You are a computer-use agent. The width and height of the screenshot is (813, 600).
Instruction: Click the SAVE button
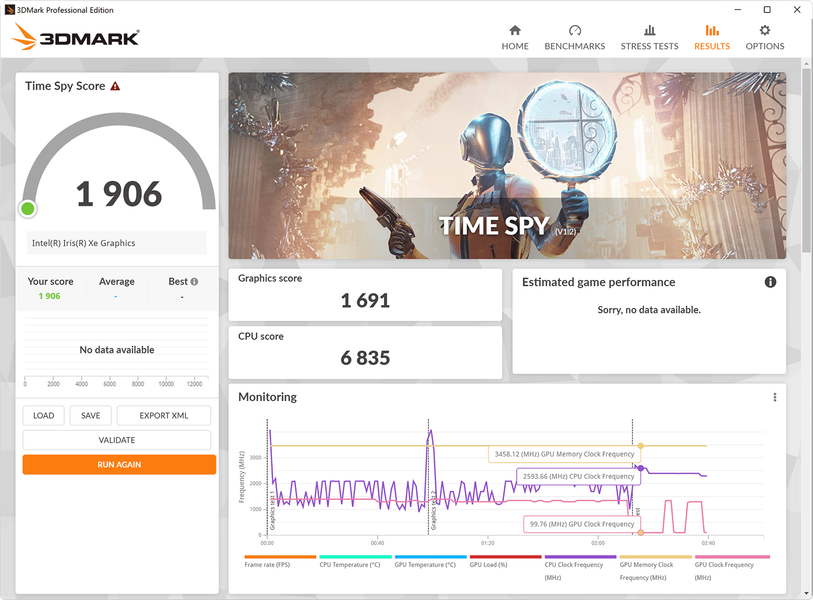point(91,415)
